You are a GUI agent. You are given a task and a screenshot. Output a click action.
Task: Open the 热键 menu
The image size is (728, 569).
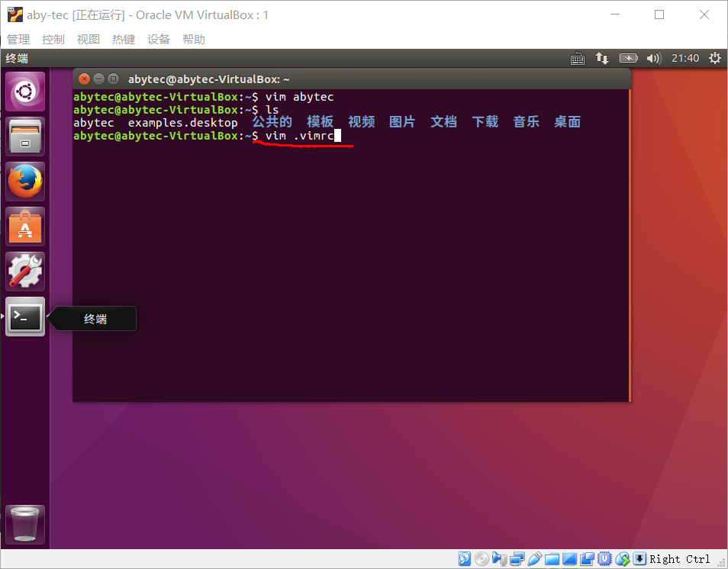coord(124,40)
